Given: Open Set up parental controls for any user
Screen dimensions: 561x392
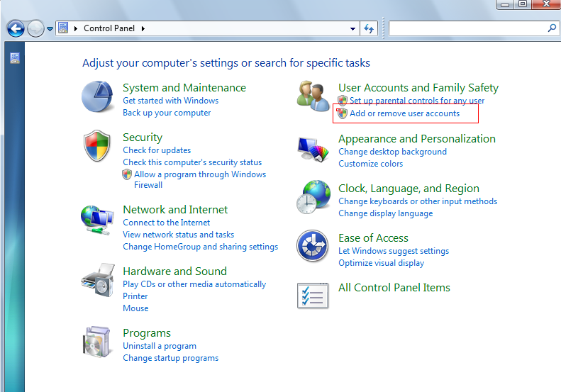Looking at the screenshot, I should click(x=417, y=101).
